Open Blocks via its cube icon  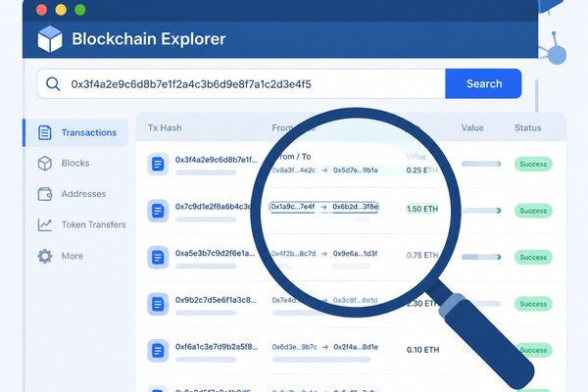pyautogui.click(x=45, y=164)
